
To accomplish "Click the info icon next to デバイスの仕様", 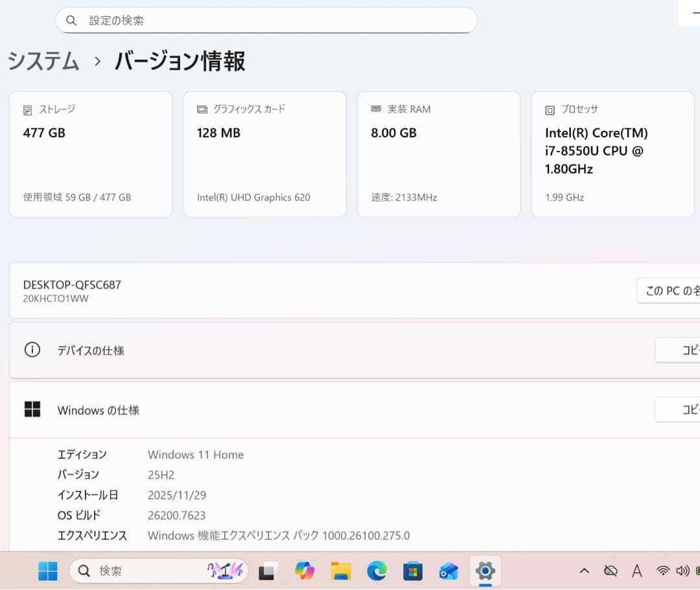I will click(32, 350).
